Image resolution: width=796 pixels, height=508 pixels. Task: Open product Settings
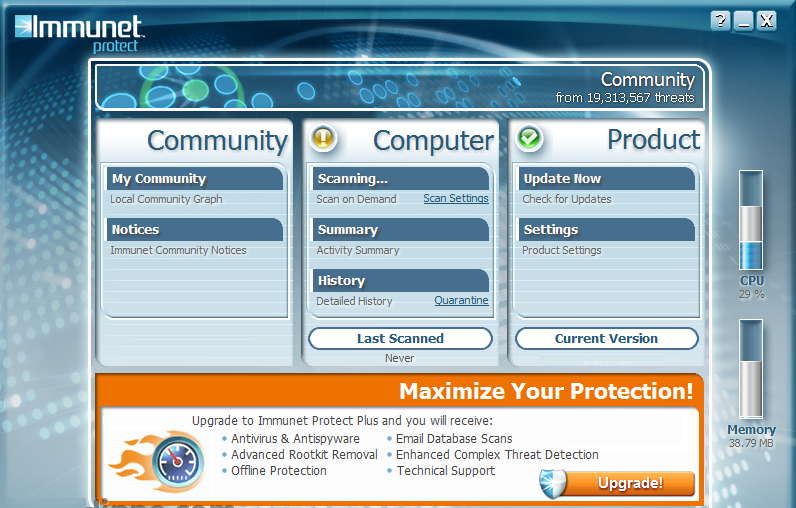pos(607,229)
